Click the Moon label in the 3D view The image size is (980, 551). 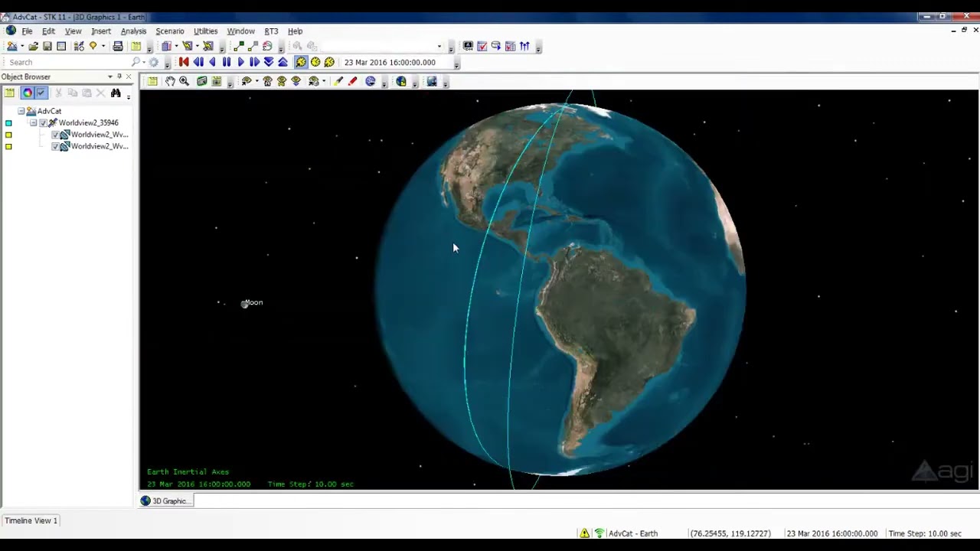[x=253, y=303]
